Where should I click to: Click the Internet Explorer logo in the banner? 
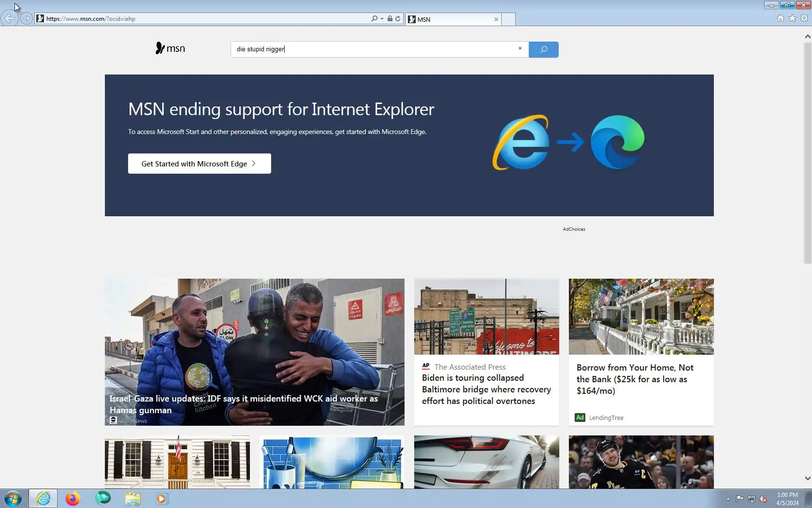coord(521,142)
